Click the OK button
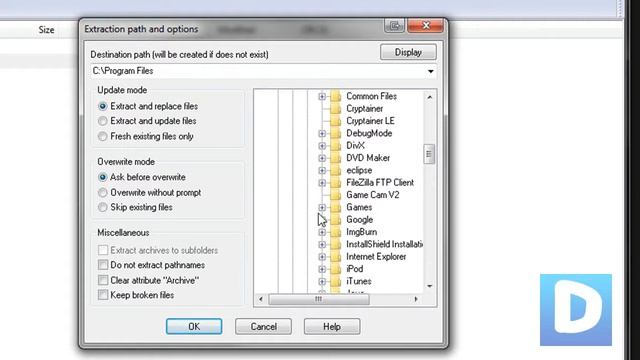 (194, 327)
